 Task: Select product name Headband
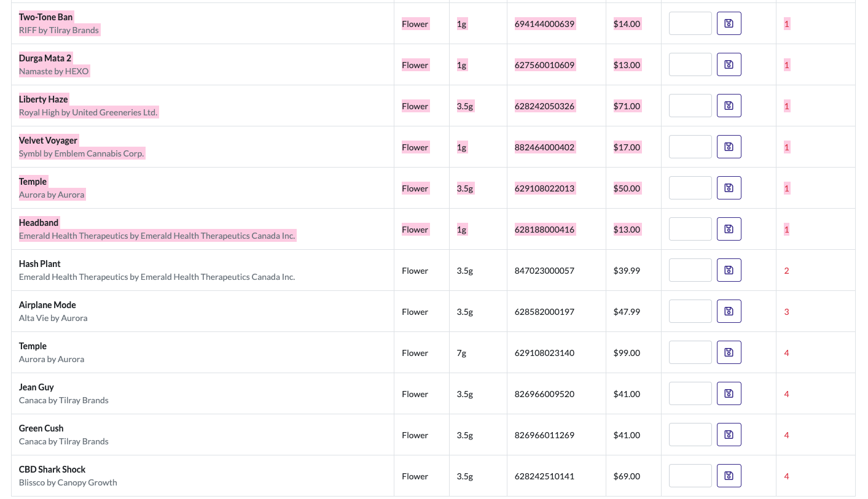39,223
